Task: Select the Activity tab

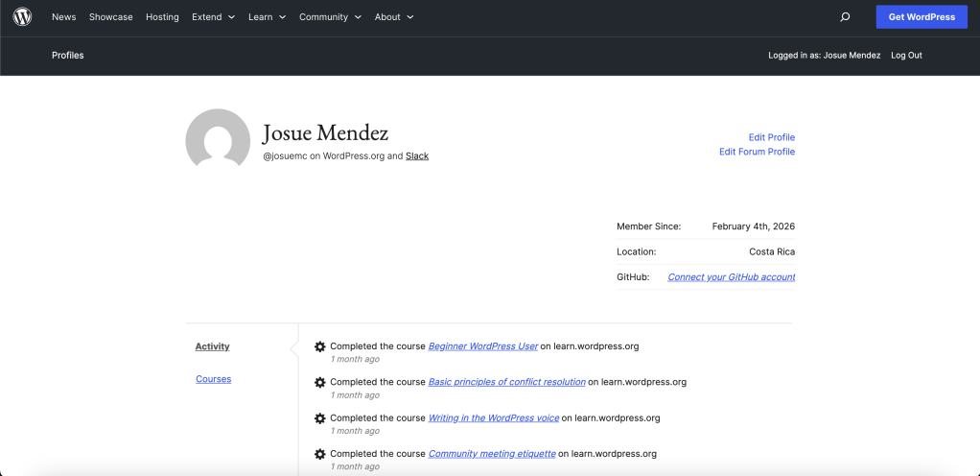Action: (212, 346)
